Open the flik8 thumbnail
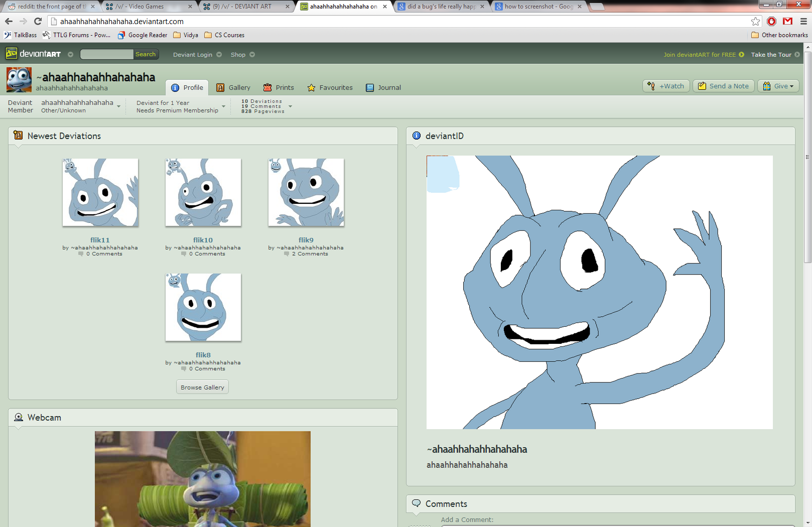The width and height of the screenshot is (812, 527). coord(203,307)
